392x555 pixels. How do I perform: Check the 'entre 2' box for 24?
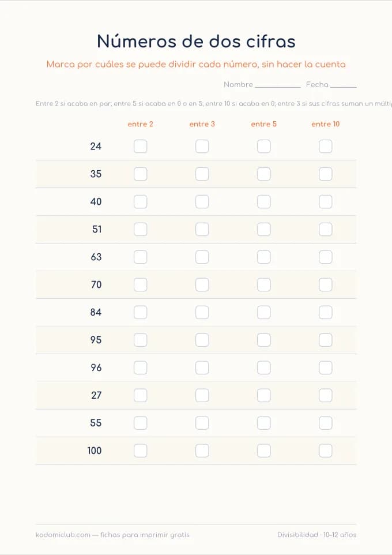(x=141, y=146)
